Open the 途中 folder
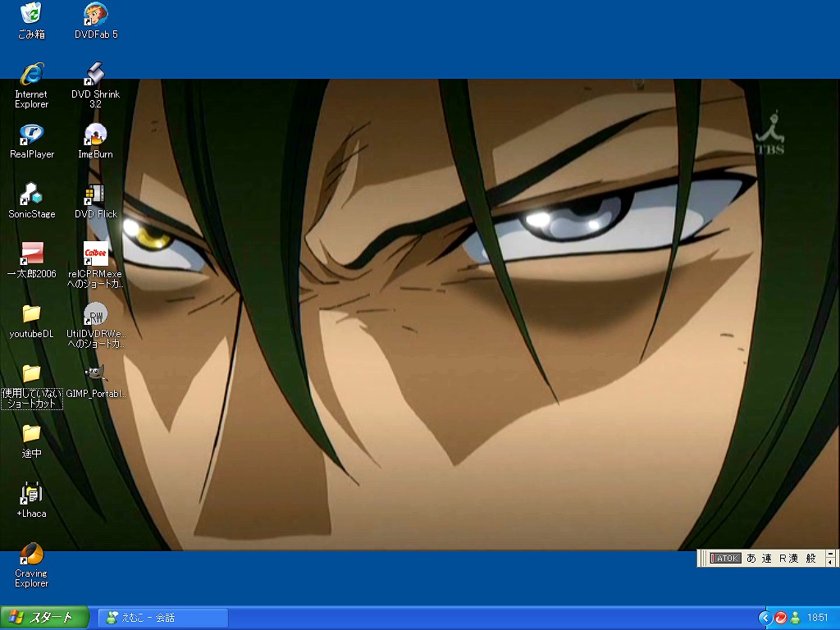The width and height of the screenshot is (840, 630). tap(32, 441)
